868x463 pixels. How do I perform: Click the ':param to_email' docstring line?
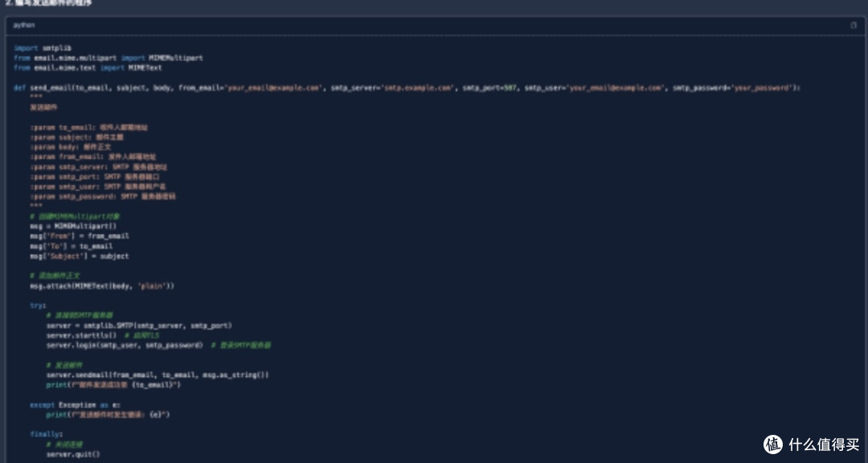pos(89,127)
